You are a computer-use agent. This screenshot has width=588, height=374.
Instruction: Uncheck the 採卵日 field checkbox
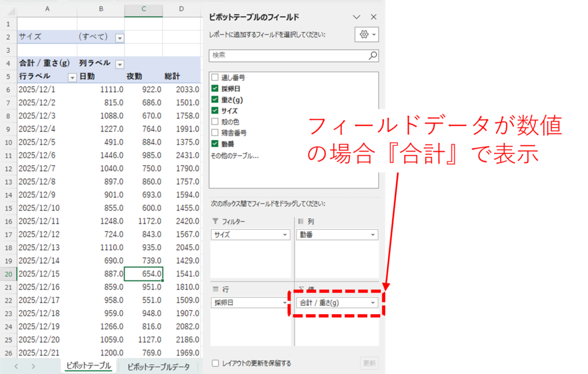point(215,88)
